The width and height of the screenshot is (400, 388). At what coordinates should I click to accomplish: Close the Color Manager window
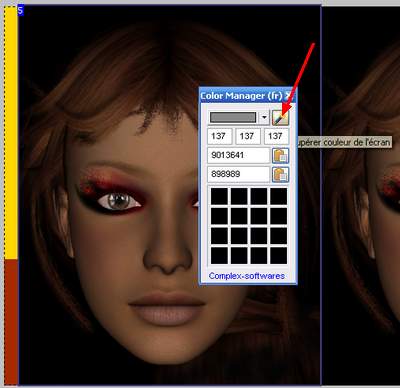click(x=290, y=96)
